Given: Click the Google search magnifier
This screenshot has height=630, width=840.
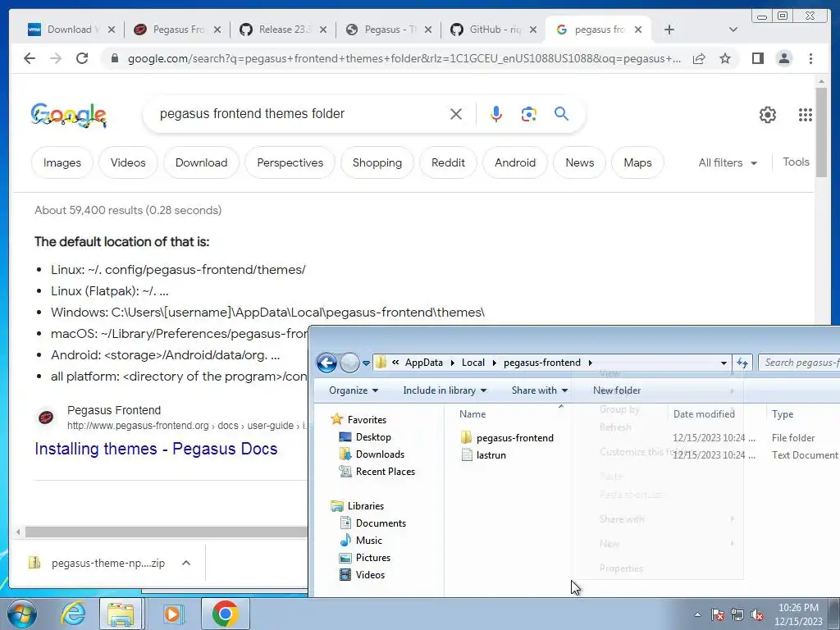Looking at the screenshot, I should pos(561,113).
